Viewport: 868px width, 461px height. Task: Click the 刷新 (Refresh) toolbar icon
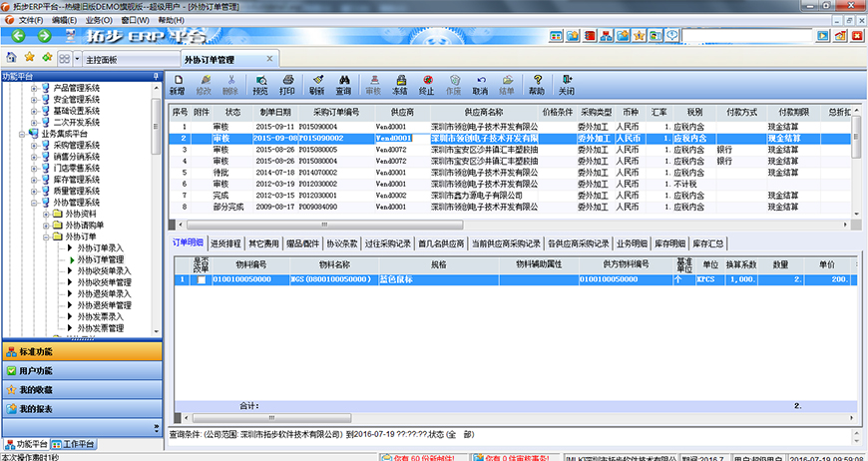point(316,84)
